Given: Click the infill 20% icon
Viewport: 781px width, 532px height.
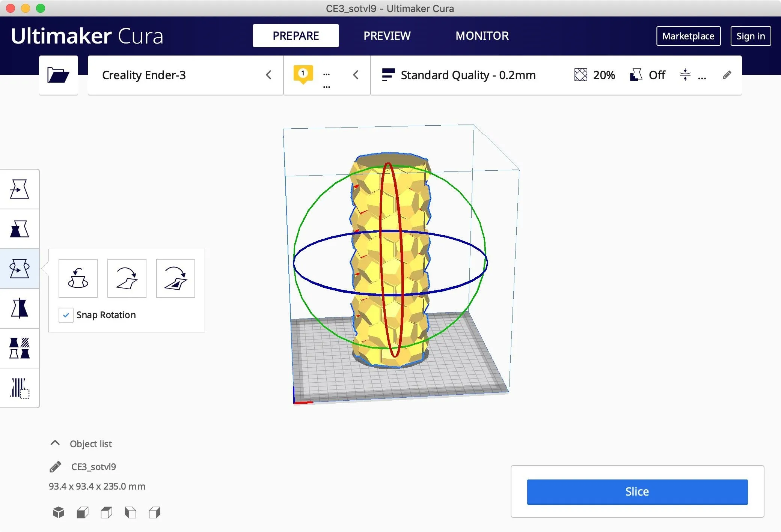Looking at the screenshot, I should click(x=580, y=75).
